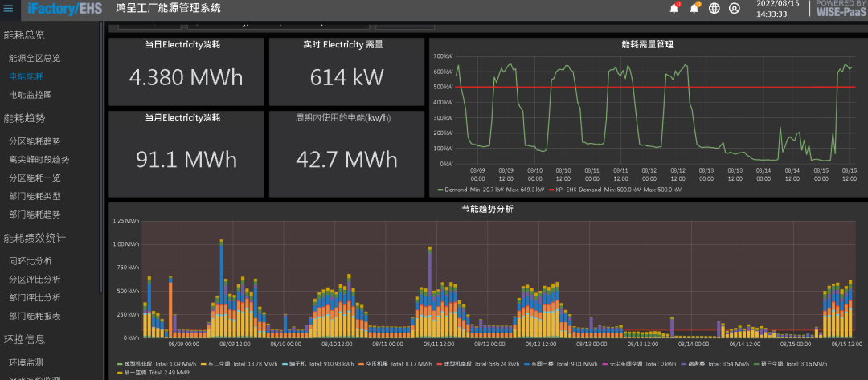Viewport: 868px width, 380px height.
Task: Expand the 能耗趋势 sidebar section
Action: [x=25, y=118]
